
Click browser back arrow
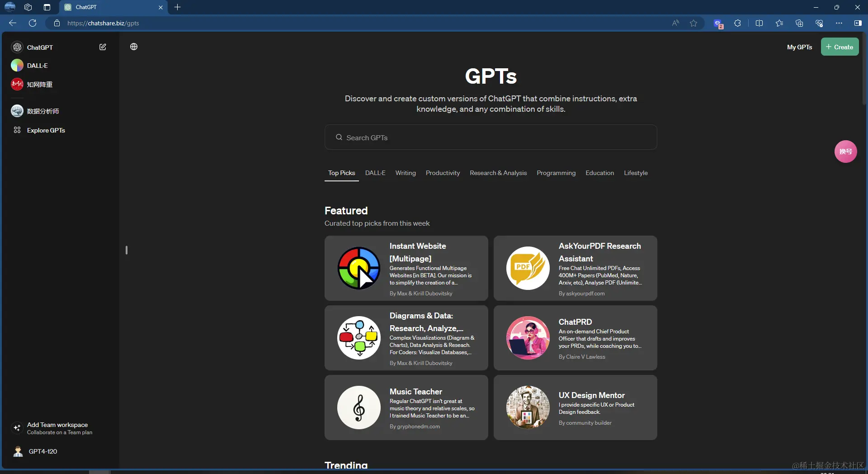(x=13, y=23)
